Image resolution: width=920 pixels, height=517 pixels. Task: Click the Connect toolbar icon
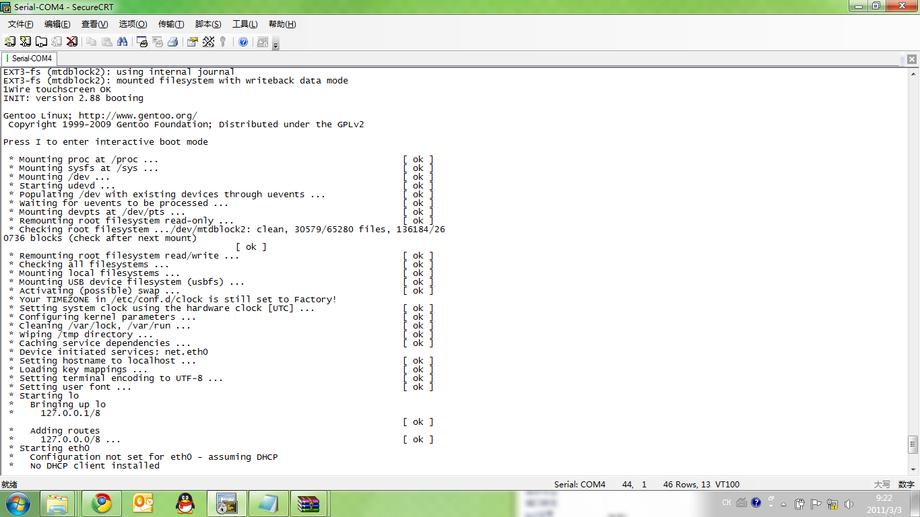point(10,42)
